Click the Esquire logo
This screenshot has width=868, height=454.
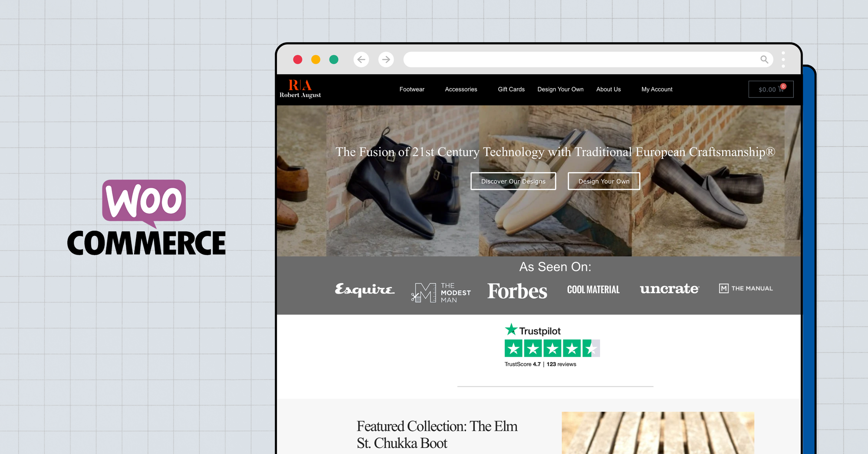[x=365, y=290]
